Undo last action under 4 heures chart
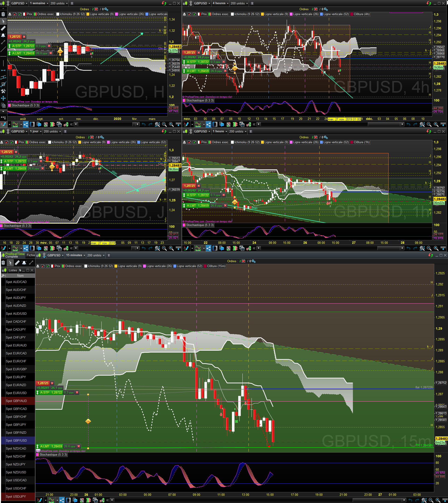 (x=408, y=124)
